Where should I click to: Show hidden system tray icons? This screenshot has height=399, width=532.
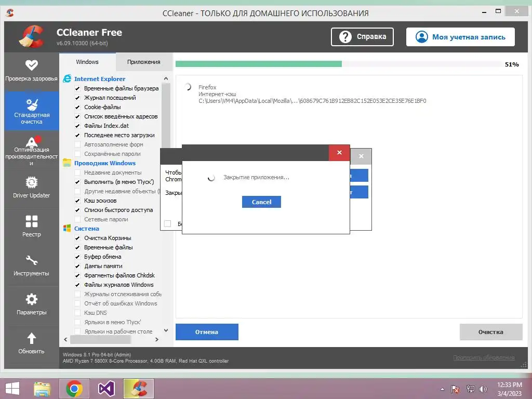pyautogui.click(x=442, y=389)
